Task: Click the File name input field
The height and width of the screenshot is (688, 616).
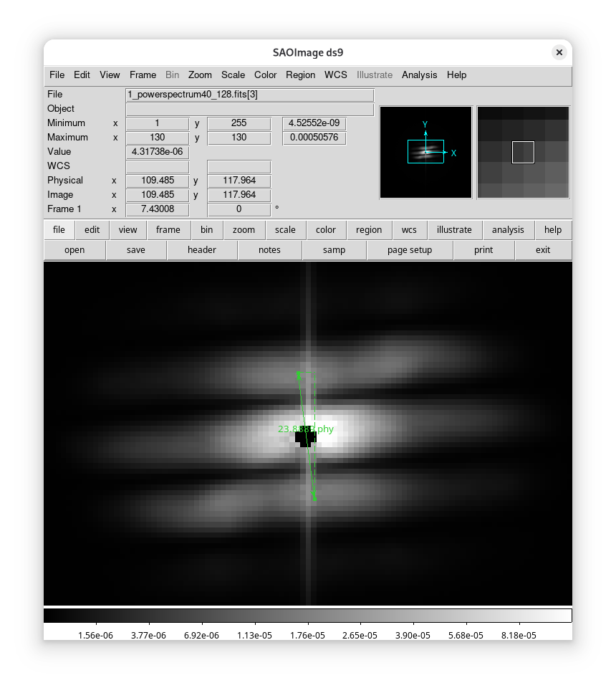Action: (x=249, y=95)
